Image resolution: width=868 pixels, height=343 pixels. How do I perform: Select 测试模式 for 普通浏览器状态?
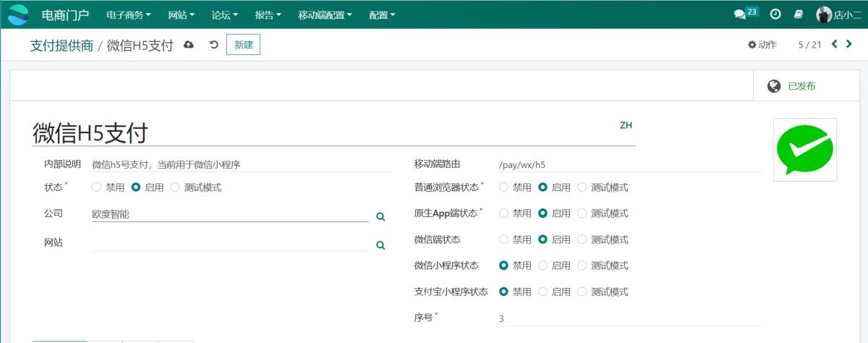pos(582,187)
